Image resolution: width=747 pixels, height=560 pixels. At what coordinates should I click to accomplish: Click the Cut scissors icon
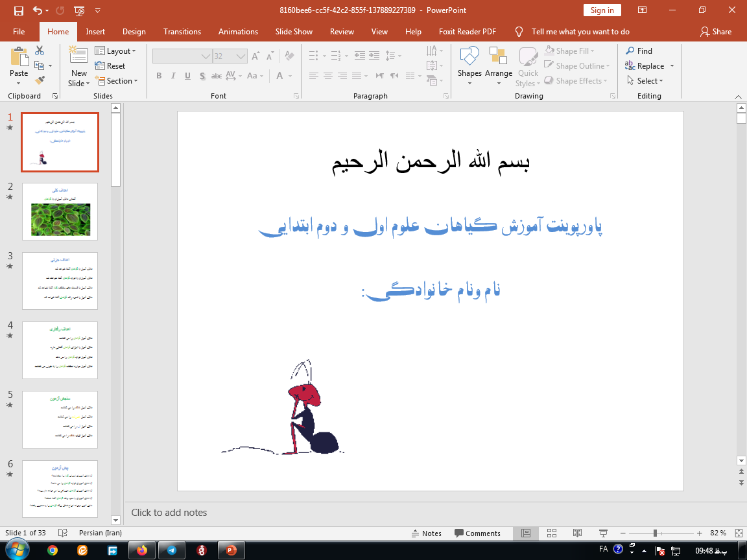coord(40,51)
